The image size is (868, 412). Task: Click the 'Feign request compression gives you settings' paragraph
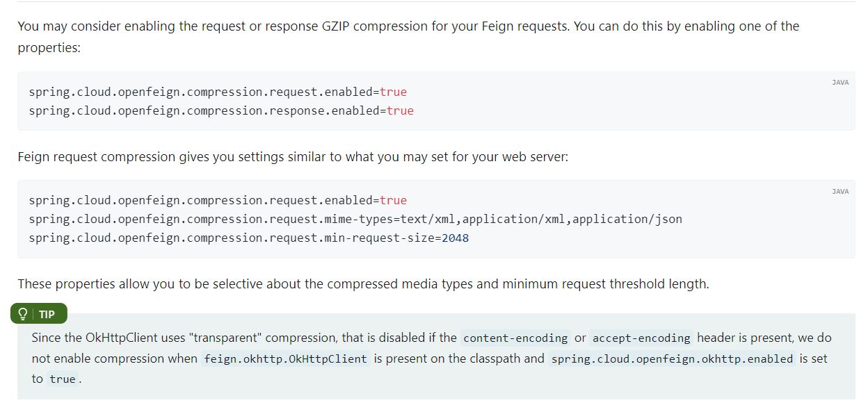(293, 157)
